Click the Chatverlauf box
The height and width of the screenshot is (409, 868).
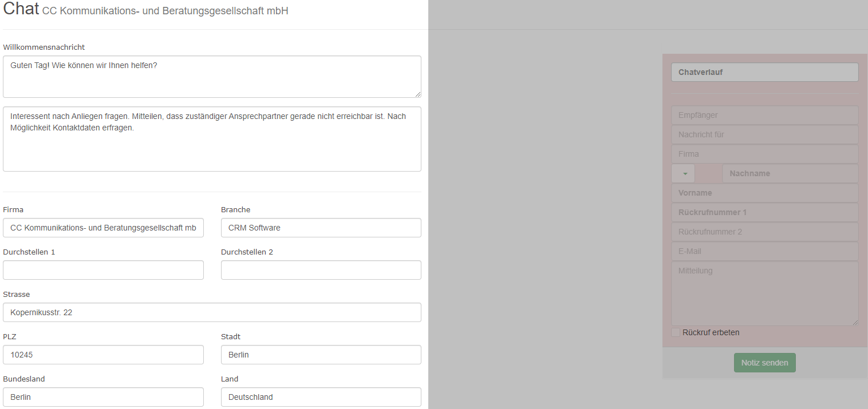click(764, 72)
